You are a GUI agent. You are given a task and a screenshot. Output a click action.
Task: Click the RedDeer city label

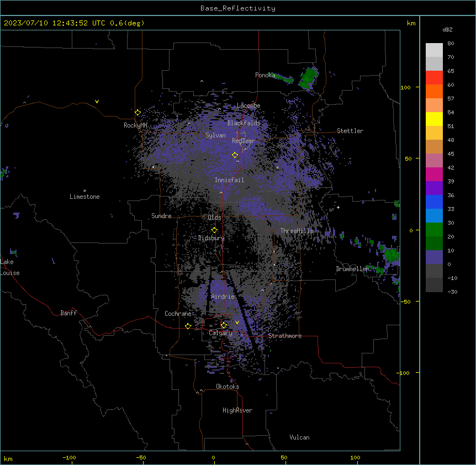(244, 141)
